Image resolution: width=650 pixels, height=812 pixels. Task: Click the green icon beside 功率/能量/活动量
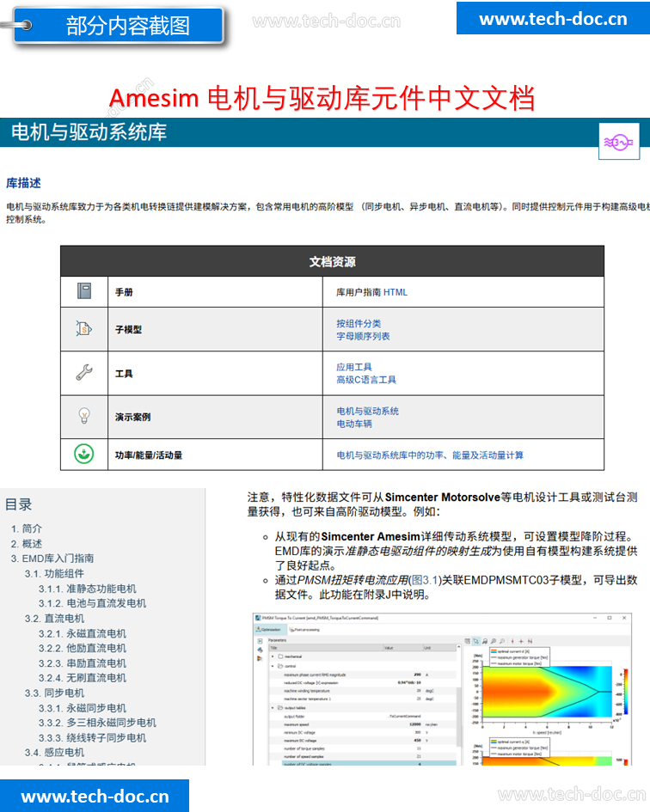84,455
